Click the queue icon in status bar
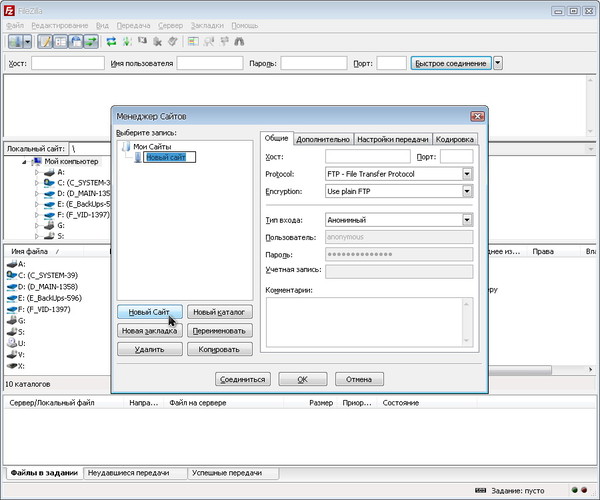The image size is (600, 500). click(480, 490)
